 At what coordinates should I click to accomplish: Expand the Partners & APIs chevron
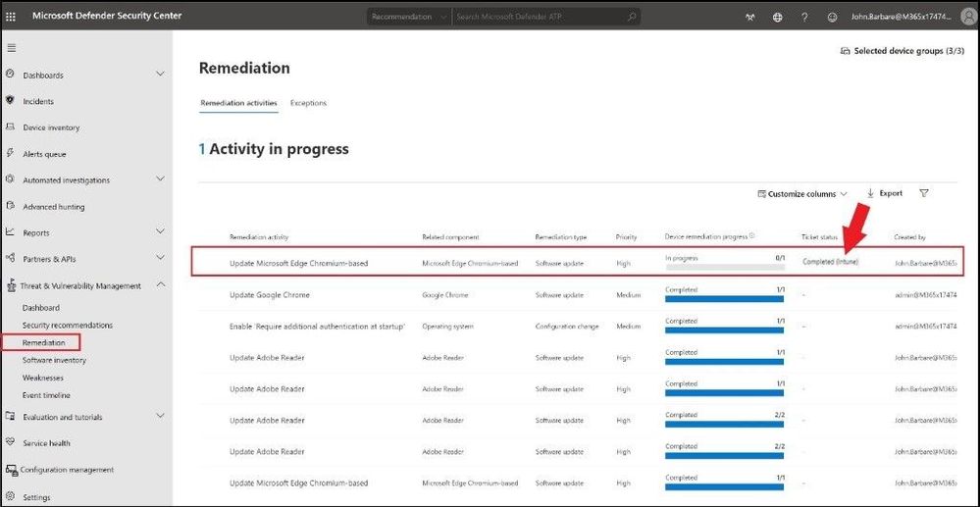click(160, 258)
